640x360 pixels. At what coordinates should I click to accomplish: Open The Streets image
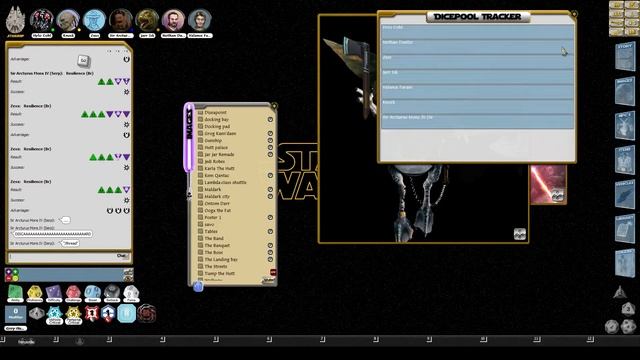coord(216,266)
